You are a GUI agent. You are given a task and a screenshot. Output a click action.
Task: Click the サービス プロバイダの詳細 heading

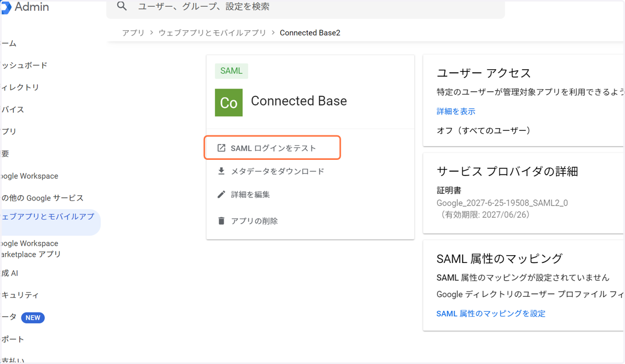click(507, 171)
